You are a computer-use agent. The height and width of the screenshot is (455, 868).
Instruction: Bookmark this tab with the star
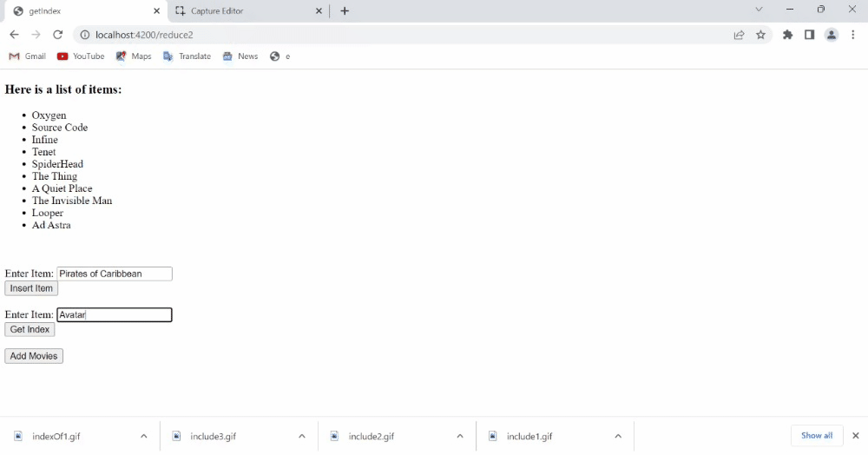[760, 35]
